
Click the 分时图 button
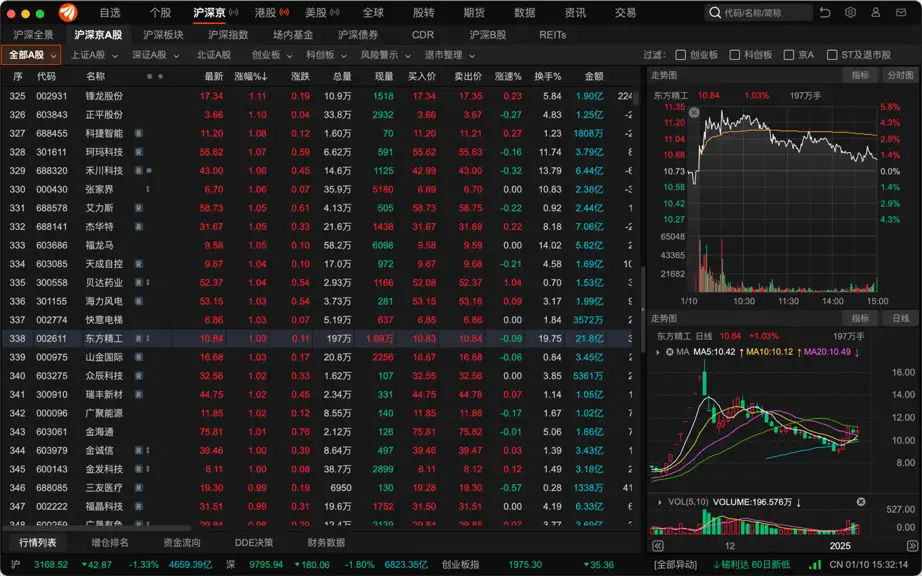point(900,75)
